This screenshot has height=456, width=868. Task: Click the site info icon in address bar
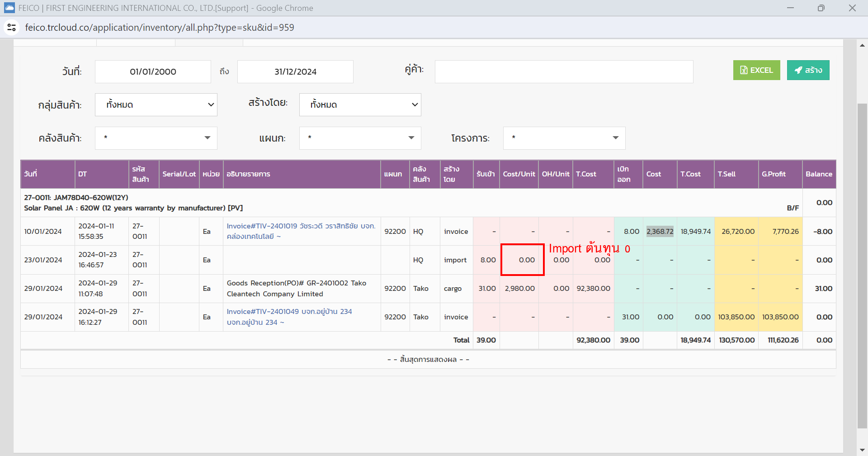[12, 28]
